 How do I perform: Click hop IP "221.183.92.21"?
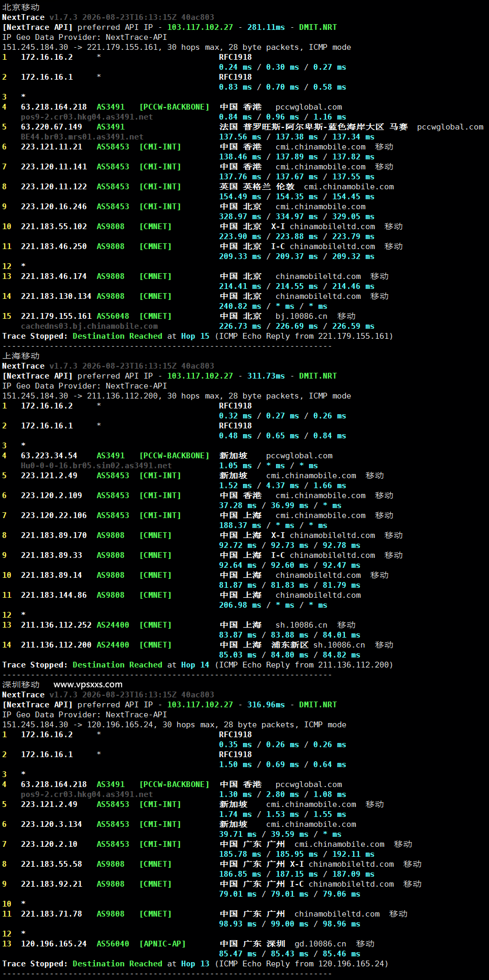click(x=51, y=884)
